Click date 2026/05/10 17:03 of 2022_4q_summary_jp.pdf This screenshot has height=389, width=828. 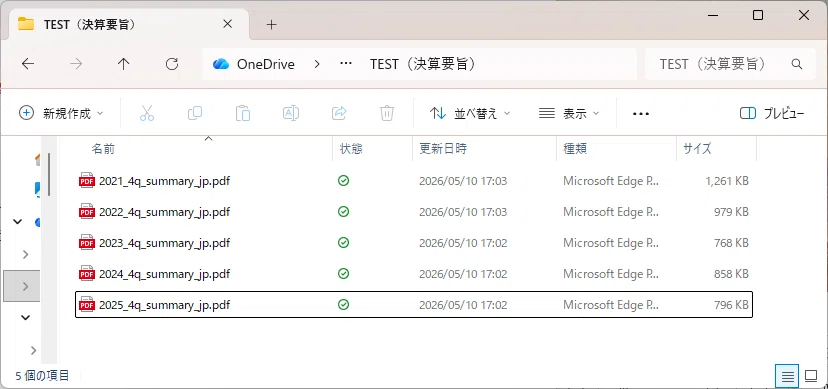pyautogui.click(x=463, y=212)
